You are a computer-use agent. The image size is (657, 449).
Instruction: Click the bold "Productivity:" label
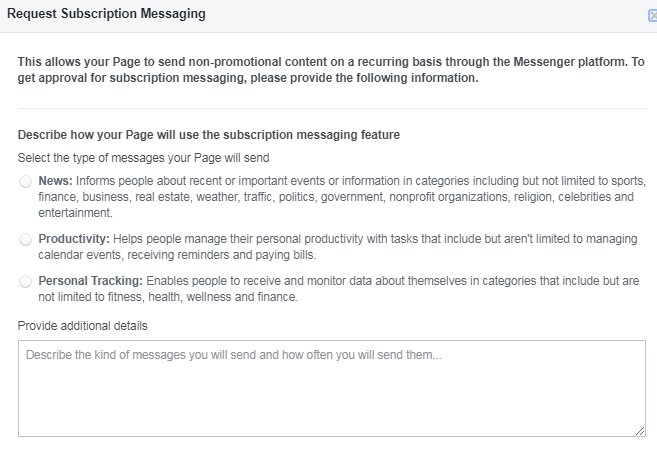74,240
